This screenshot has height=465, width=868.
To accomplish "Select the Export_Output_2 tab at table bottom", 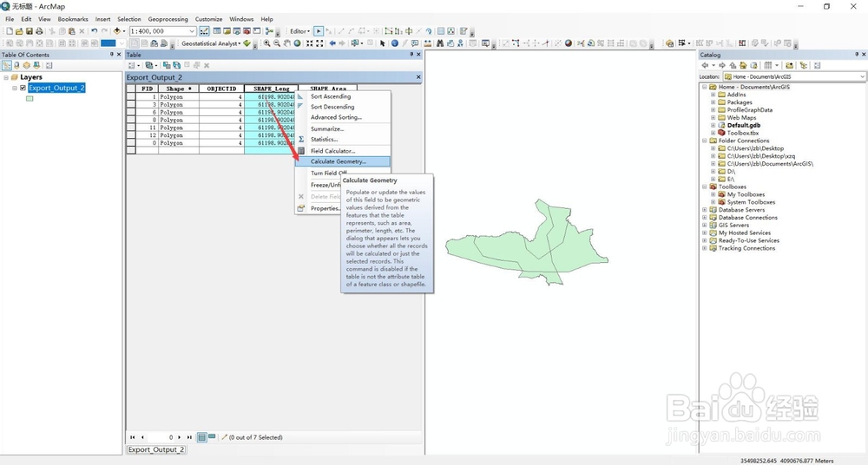I will (156, 449).
